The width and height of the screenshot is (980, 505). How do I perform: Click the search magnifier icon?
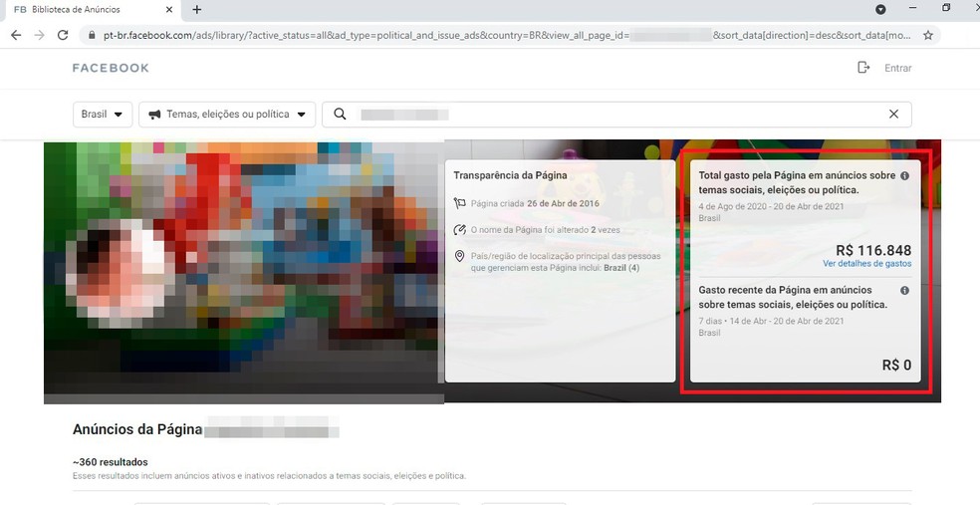(x=340, y=114)
